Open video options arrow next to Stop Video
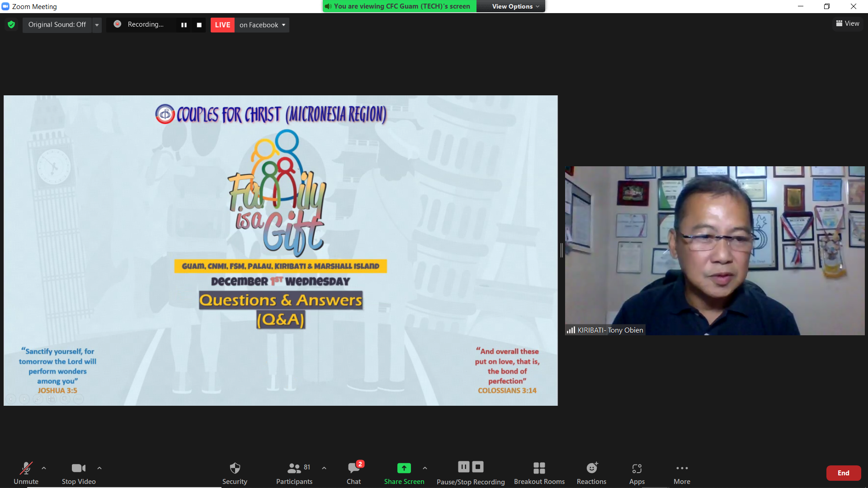Viewport: 868px width, 488px height. coord(99,468)
